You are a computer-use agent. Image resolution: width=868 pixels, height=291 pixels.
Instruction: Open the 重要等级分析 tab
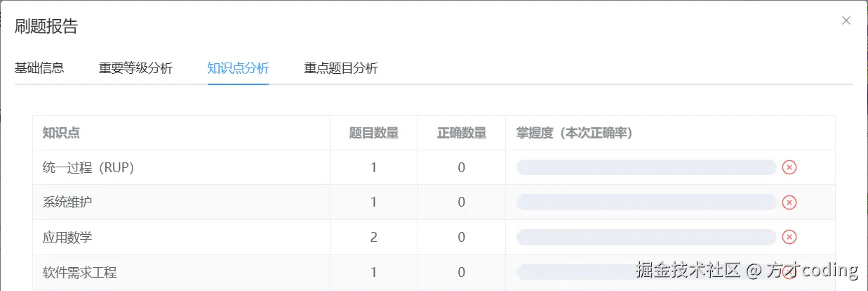coord(135,68)
